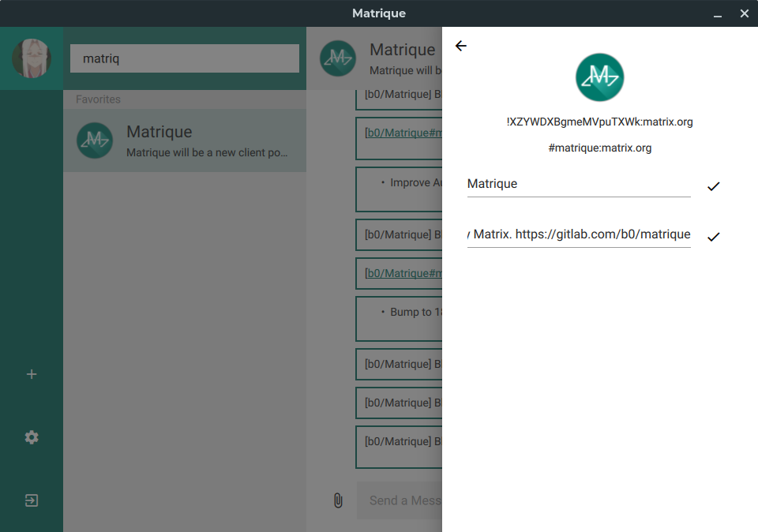This screenshot has width=758, height=532.
Task: Click the paperclip attachment icon
Action: (338, 500)
